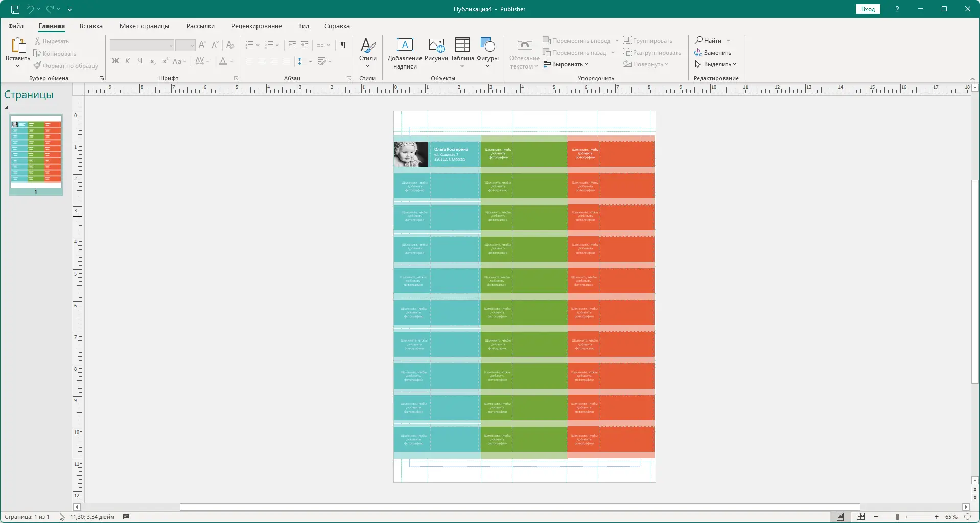Click the show whole page icon
980x523 pixels.
968,517
